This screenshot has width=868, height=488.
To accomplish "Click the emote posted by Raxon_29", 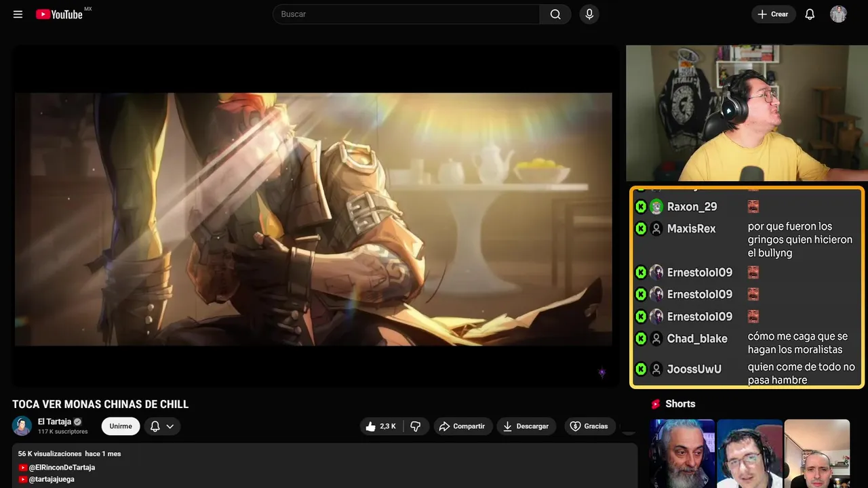I will click(753, 207).
